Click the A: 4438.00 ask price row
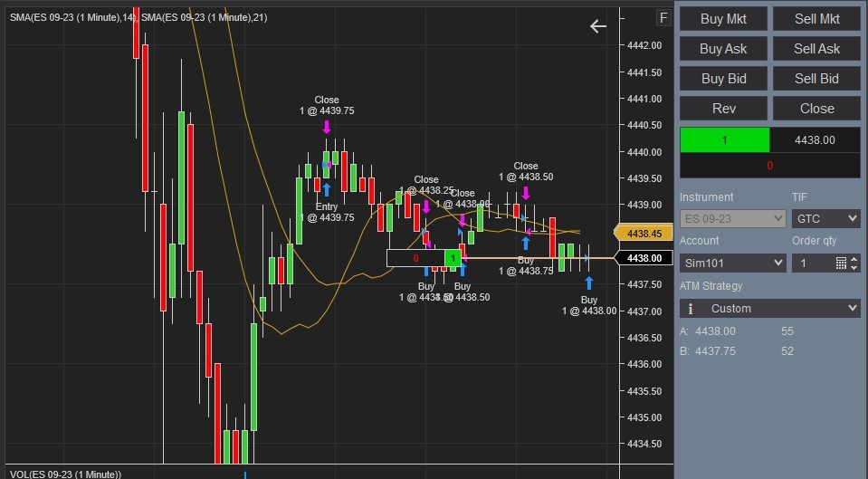868x479 pixels. point(737,331)
